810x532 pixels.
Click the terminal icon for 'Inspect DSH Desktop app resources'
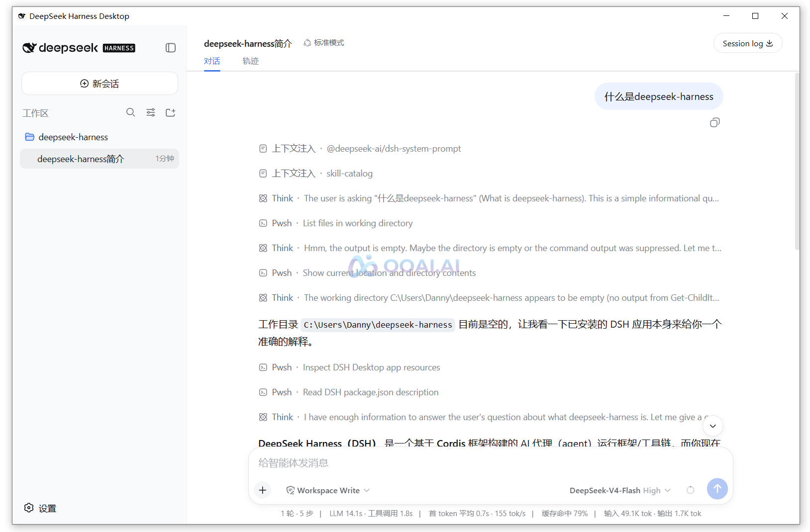coord(263,367)
